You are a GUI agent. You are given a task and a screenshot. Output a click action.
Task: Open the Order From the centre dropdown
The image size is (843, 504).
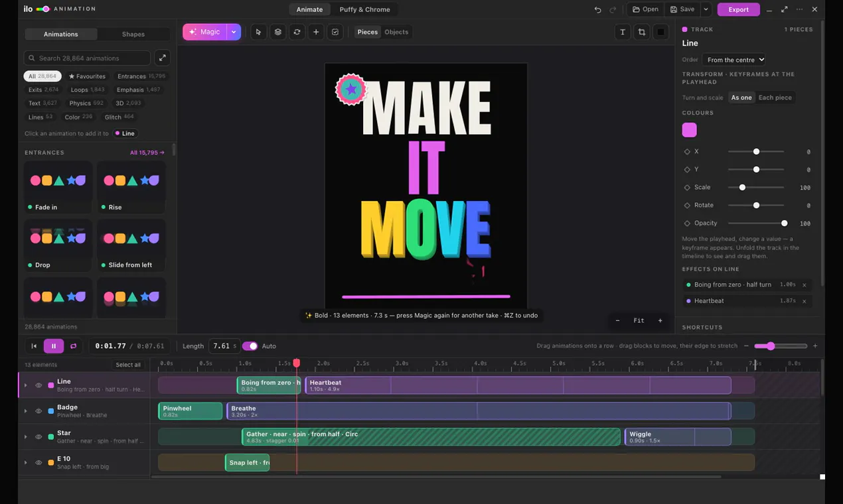point(733,60)
